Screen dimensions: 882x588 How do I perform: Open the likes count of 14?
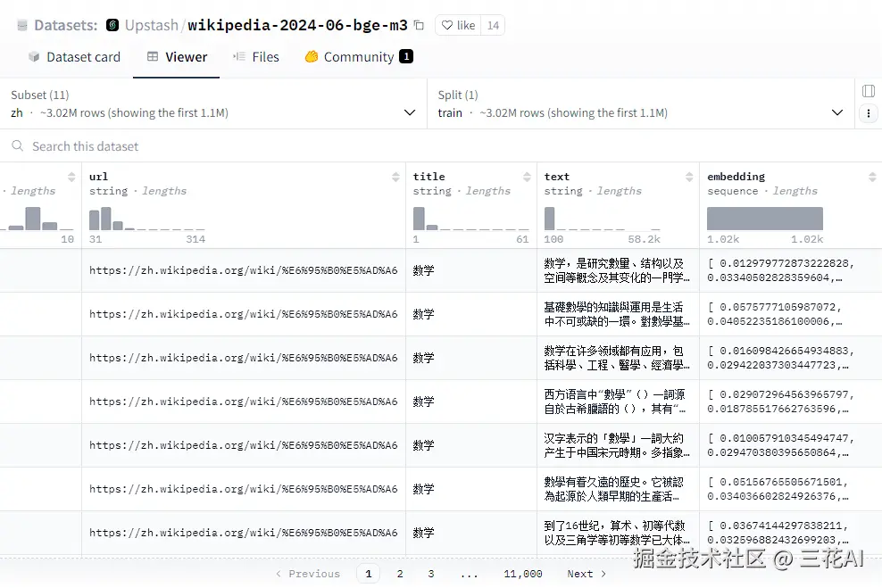[494, 25]
